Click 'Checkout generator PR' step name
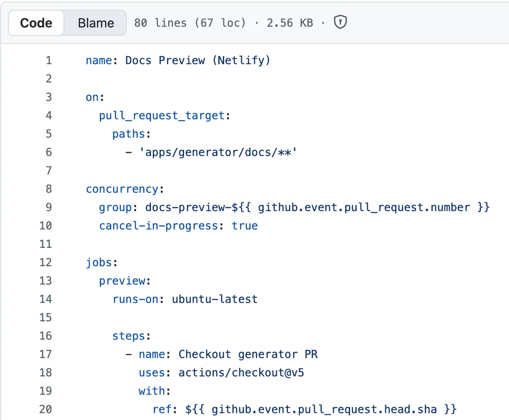Image resolution: width=509 pixels, height=420 pixels. tap(248, 354)
